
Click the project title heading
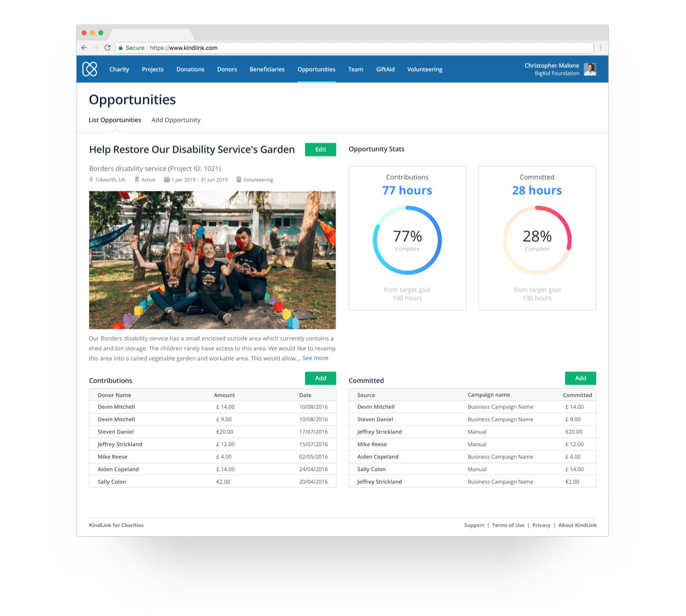coord(192,149)
